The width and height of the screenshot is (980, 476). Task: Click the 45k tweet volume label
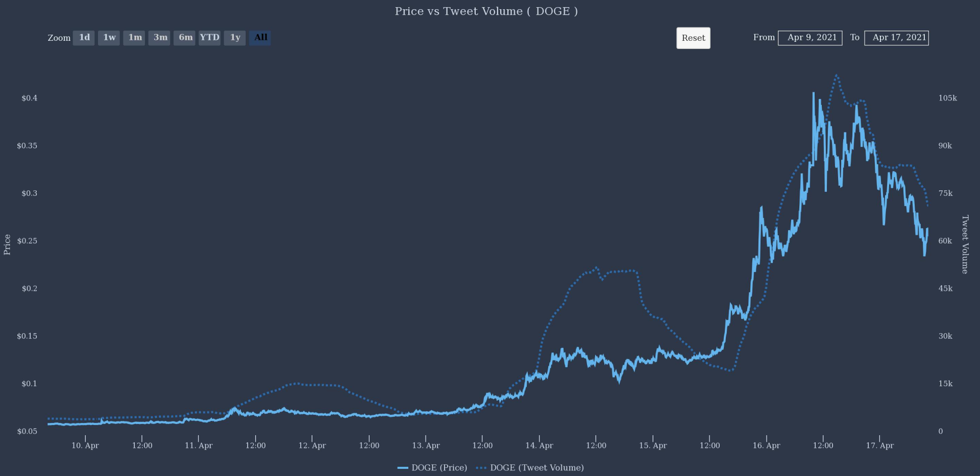(945, 289)
